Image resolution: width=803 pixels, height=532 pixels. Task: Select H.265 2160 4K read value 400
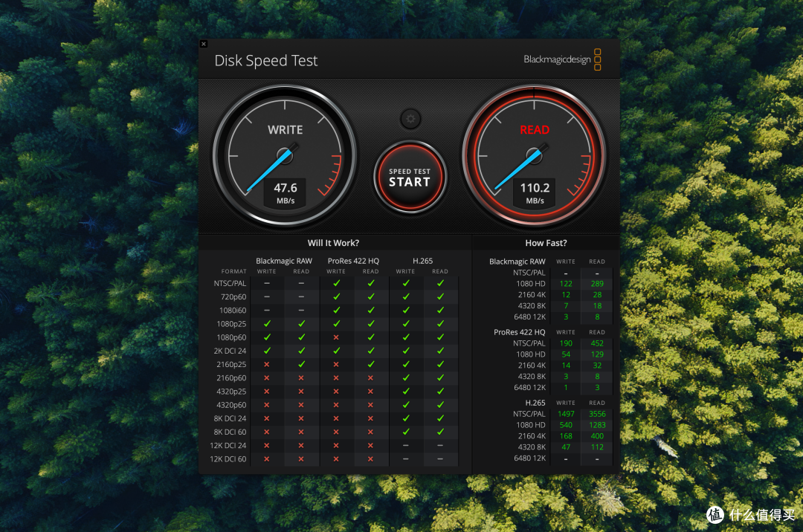(597, 436)
